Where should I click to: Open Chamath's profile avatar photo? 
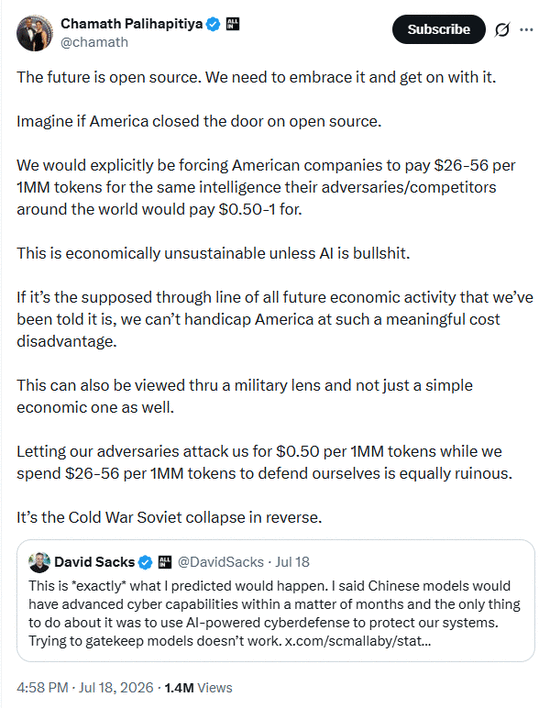pyautogui.click(x=35, y=33)
